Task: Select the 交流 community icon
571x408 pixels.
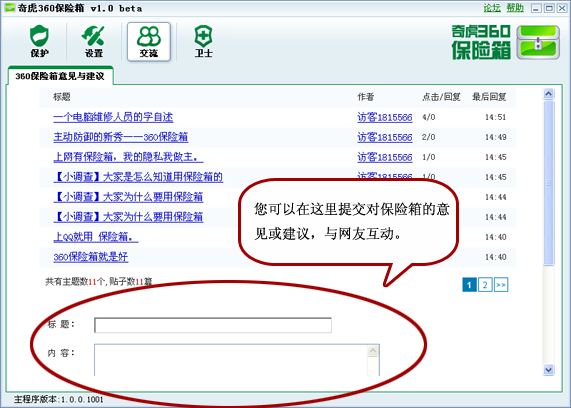Action: coord(149,42)
